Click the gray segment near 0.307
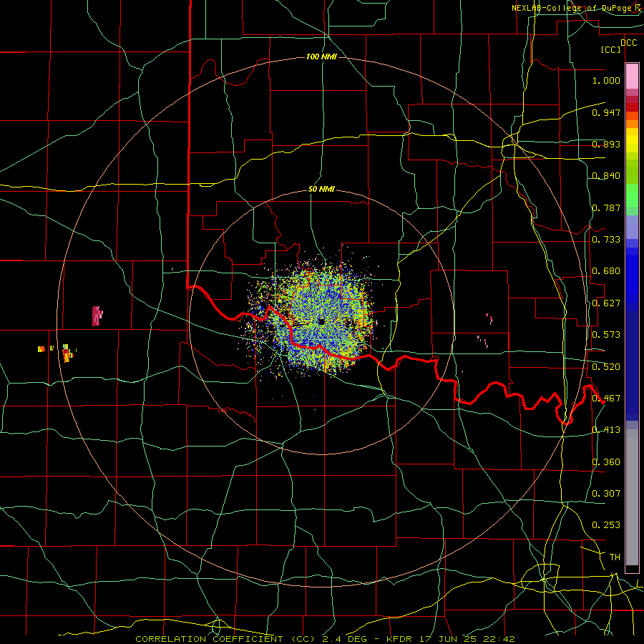The height and width of the screenshot is (644, 644). pyautogui.click(x=632, y=497)
